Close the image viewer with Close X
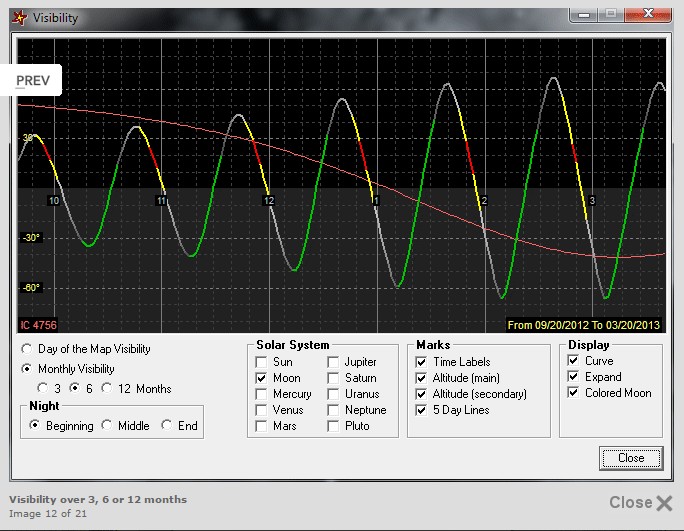 [x=641, y=503]
